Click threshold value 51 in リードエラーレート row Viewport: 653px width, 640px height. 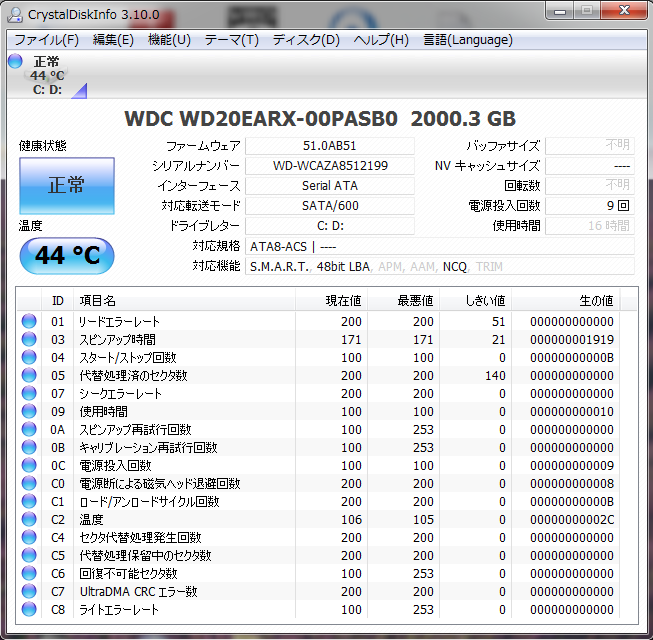[x=498, y=322]
